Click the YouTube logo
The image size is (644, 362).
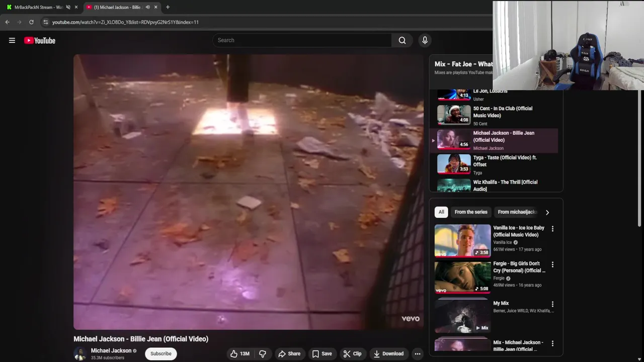[40, 41]
